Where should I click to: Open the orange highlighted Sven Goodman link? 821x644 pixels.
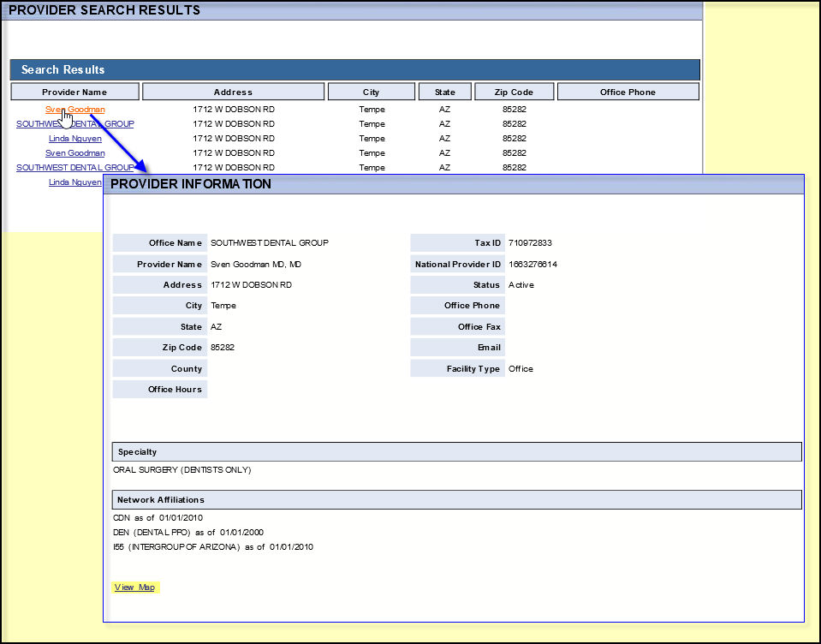[74, 110]
